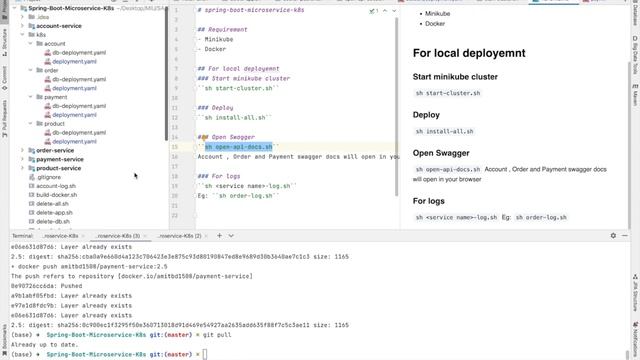Click the yellow intention bulb on line 14
Viewport: 640px width, 360px height.
(204, 137)
